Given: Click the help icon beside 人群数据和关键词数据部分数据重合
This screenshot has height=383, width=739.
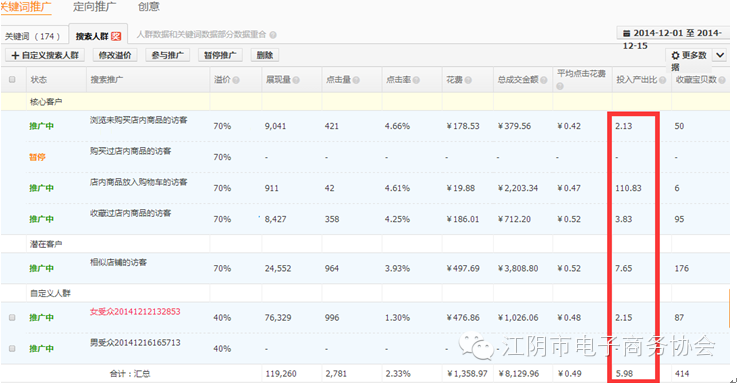Looking at the screenshot, I should pos(273,35).
